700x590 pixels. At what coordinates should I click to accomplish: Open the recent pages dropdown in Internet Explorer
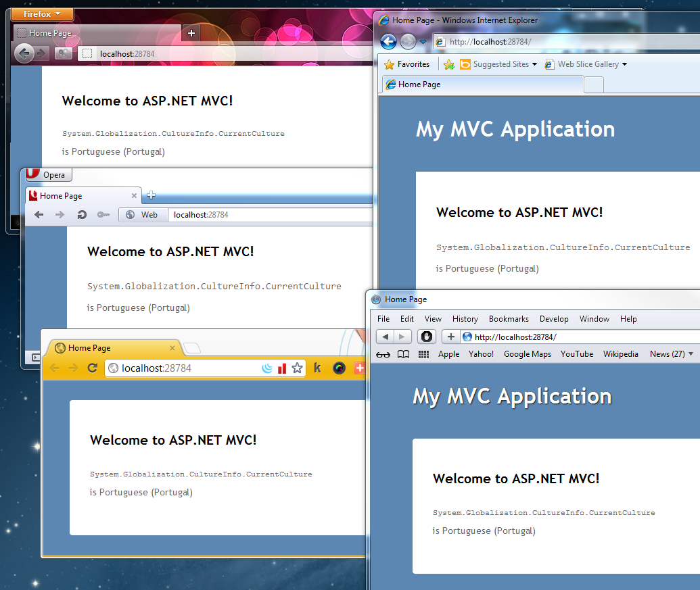tap(423, 42)
